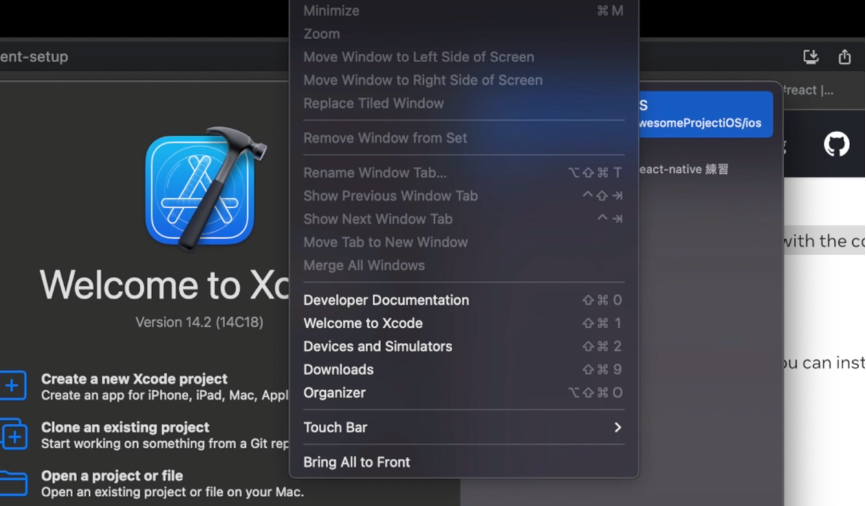The image size is (866, 506).
Task: Choose Minimize from the Window menu
Action: tap(464, 10)
